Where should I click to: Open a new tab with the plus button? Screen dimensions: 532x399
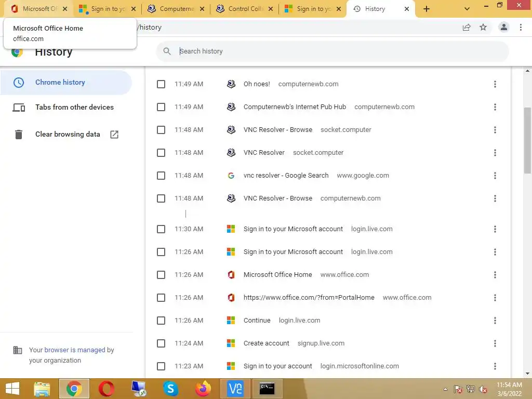pos(427,9)
